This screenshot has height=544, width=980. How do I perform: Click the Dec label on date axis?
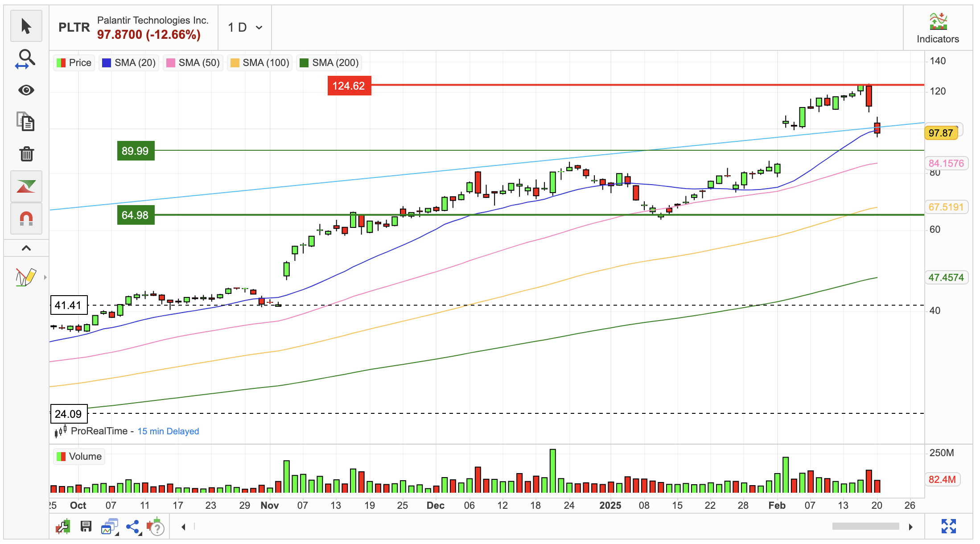(x=436, y=505)
